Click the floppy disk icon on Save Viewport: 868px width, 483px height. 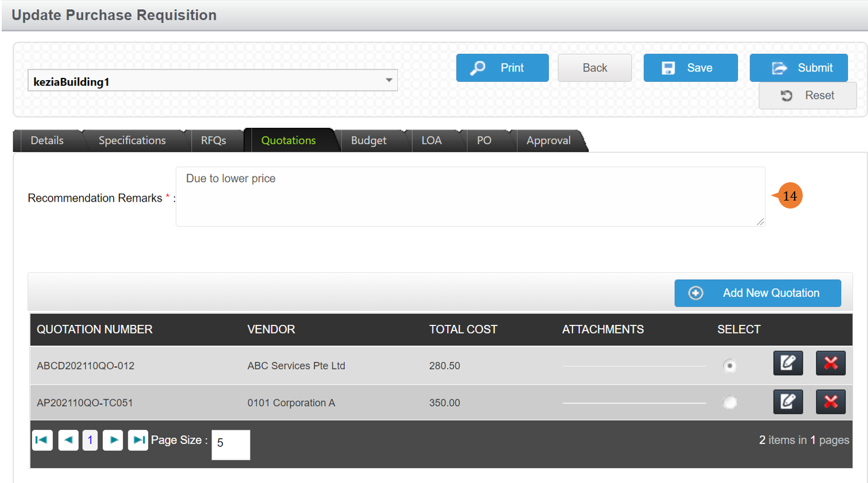point(668,68)
